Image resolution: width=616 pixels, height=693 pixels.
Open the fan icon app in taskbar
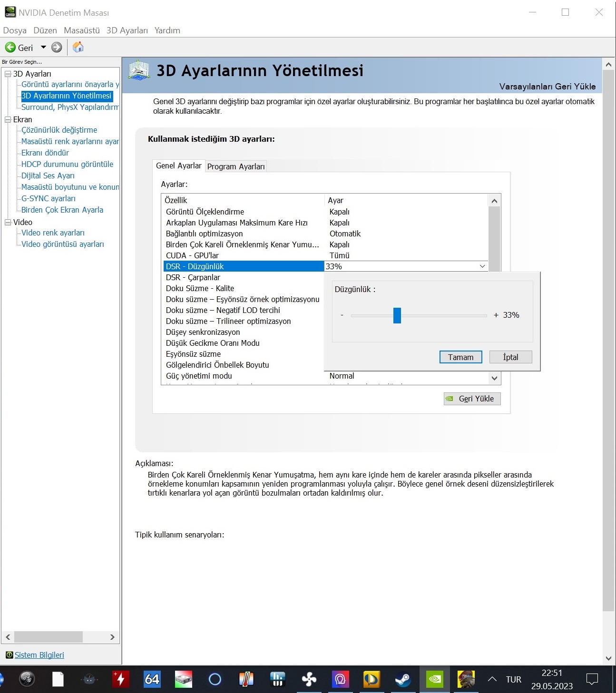[309, 679]
